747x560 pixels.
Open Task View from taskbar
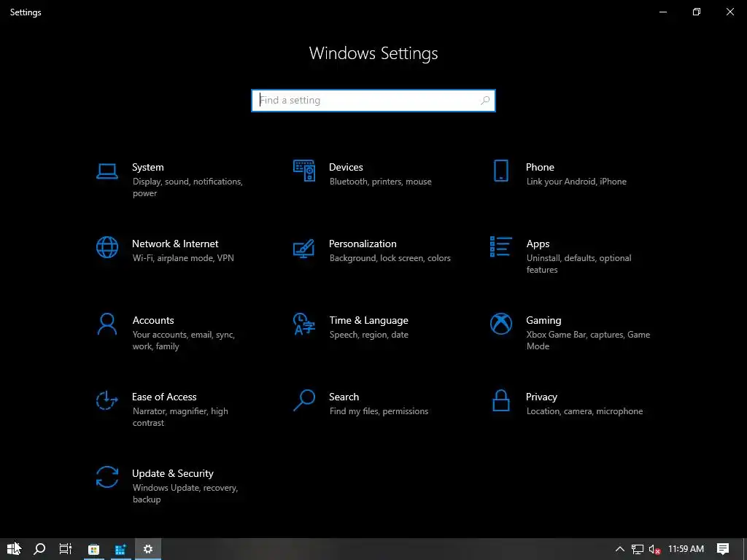click(x=65, y=549)
